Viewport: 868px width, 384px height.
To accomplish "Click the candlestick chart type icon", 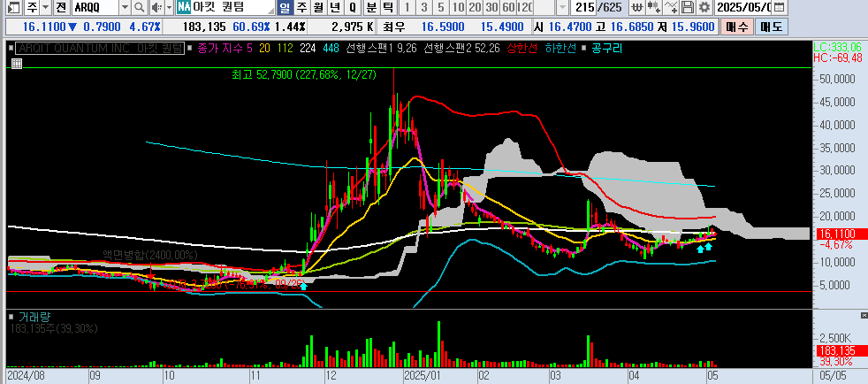I will pos(654,7).
